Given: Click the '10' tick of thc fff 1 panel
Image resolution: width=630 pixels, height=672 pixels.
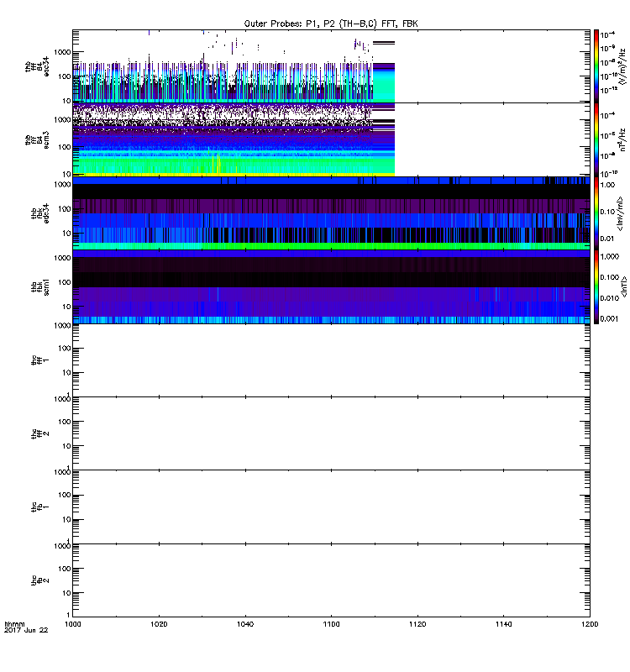Looking at the screenshot, I should tap(67, 373).
